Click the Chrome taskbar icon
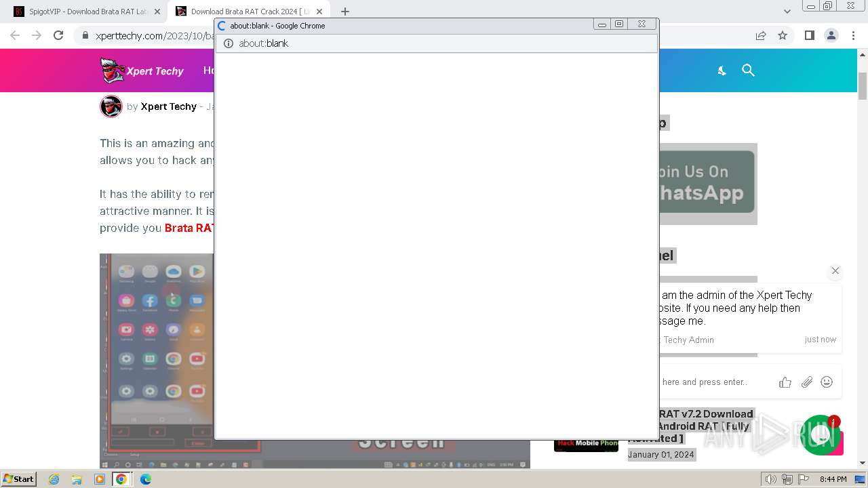Screen dimensions: 868x488 [x=121, y=479]
